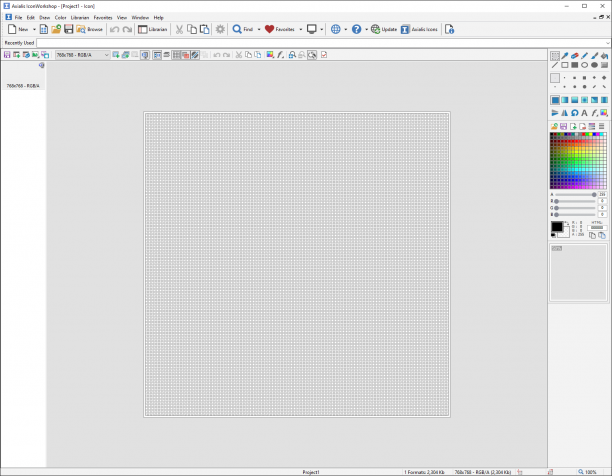Click the Favorites heart button
Viewport: 612px width, 476px height.
[x=280, y=29]
